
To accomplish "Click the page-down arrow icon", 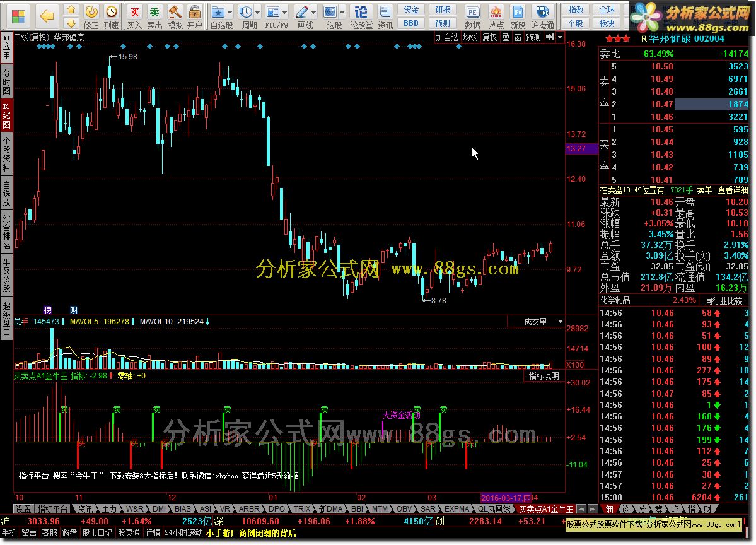I will (71, 23).
